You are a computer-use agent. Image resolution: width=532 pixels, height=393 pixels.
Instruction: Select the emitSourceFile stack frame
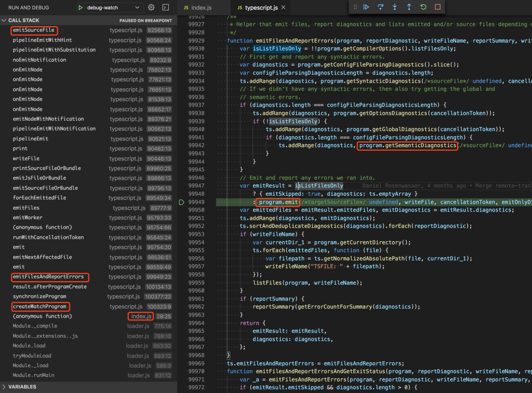[x=33, y=30]
